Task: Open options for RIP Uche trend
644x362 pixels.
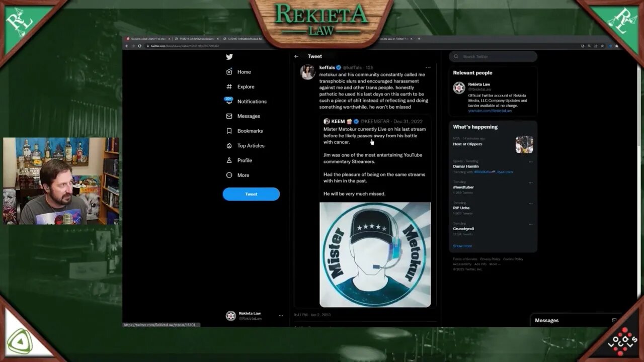Action: point(530,203)
